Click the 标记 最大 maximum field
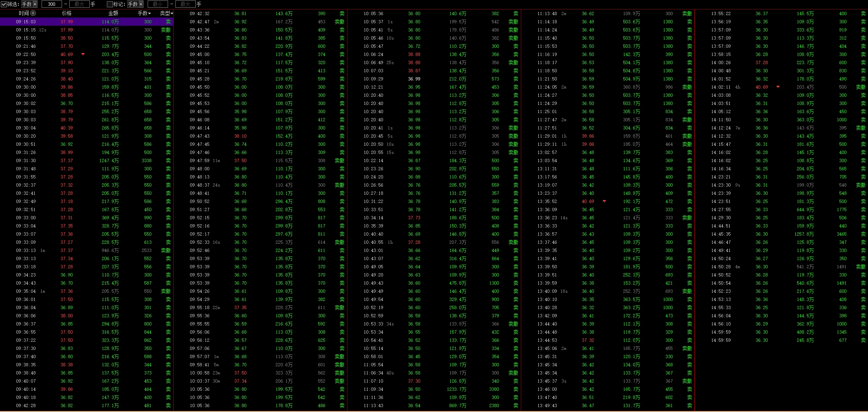Image resolution: width=868 pixels, height=412 pixels. tap(185, 4)
